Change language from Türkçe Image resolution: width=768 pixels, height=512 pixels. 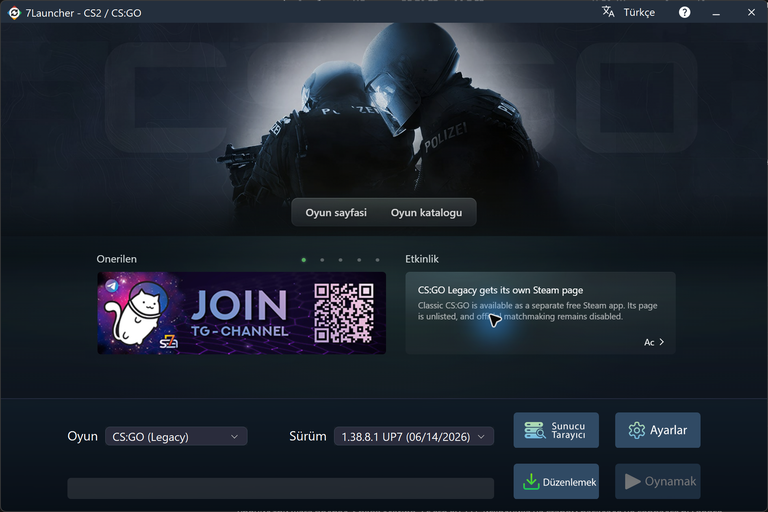click(639, 12)
